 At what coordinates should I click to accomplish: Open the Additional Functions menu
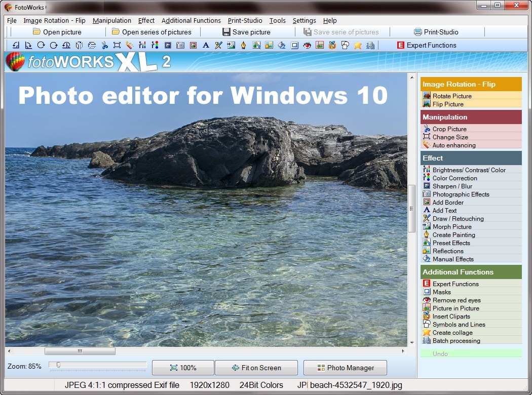coord(191,21)
